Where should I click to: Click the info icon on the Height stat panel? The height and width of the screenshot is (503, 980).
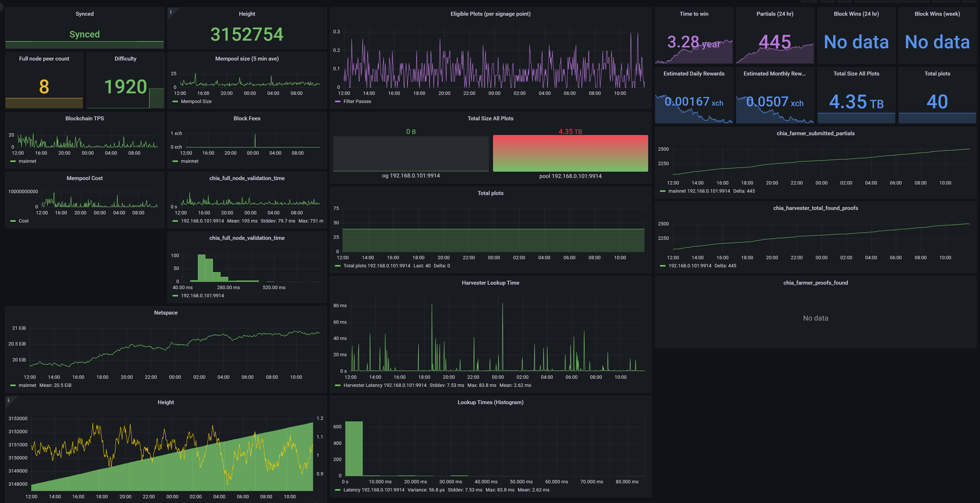click(171, 12)
